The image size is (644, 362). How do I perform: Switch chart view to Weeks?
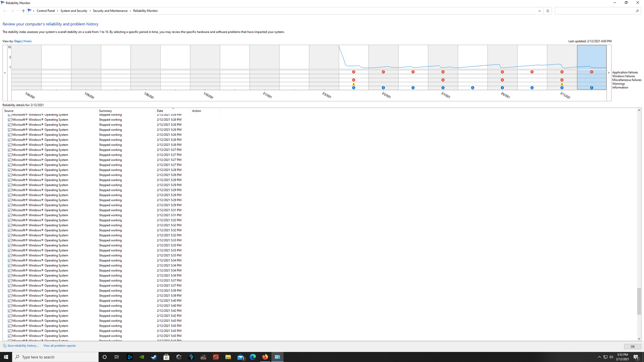[27, 41]
